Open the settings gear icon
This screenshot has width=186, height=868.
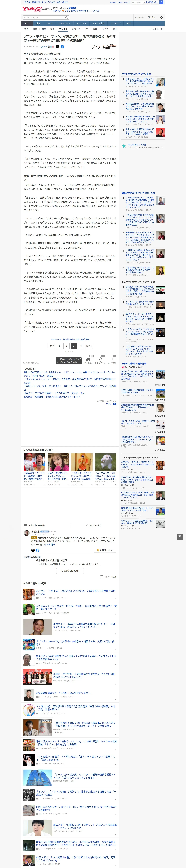[x=161, y=18]
